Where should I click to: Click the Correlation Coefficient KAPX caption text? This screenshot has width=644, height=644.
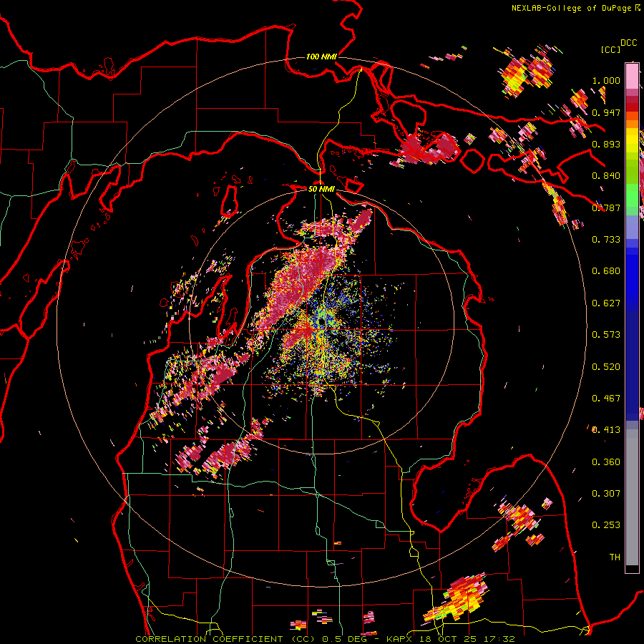point(325,639)
